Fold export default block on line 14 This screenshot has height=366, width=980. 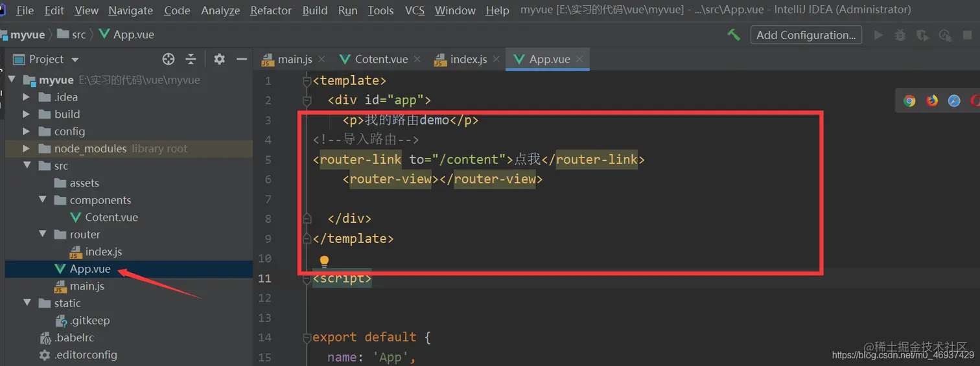(x=307, y=337)
